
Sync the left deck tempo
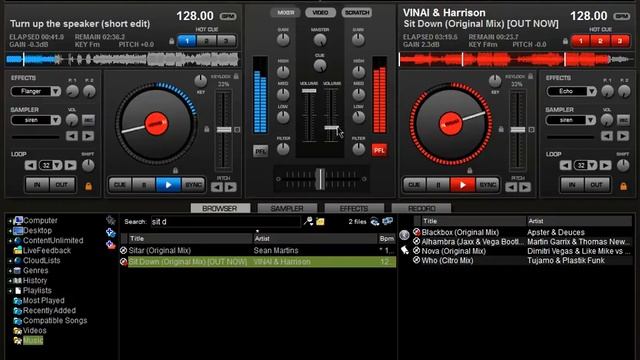point(193,185)
